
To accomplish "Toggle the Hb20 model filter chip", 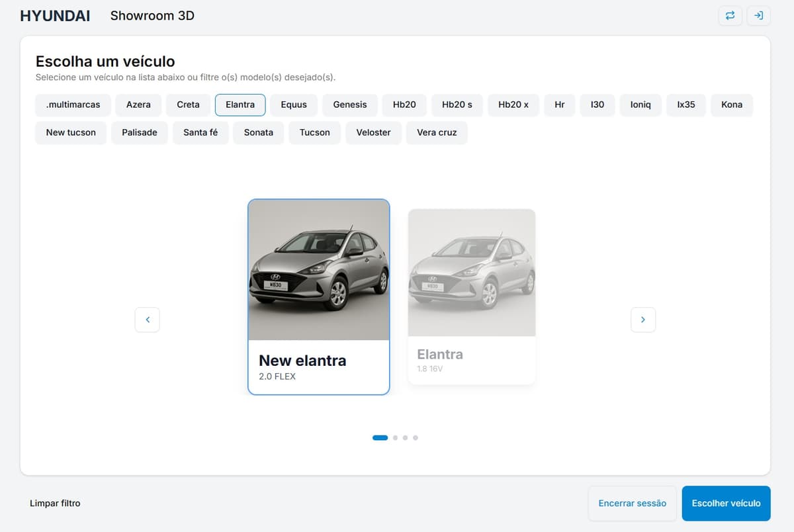I will (x=404, y=105).
